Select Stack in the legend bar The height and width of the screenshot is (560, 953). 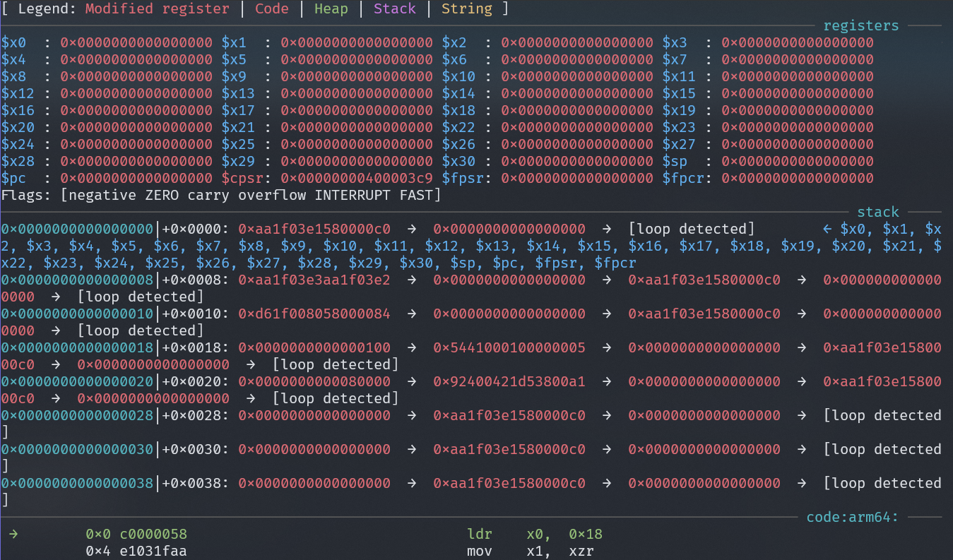pos(394,8)
